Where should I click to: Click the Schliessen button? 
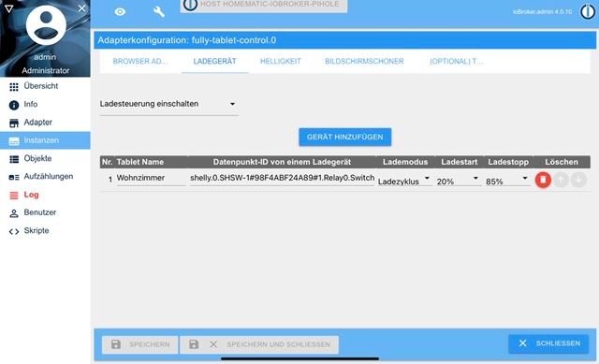(548, 343)
